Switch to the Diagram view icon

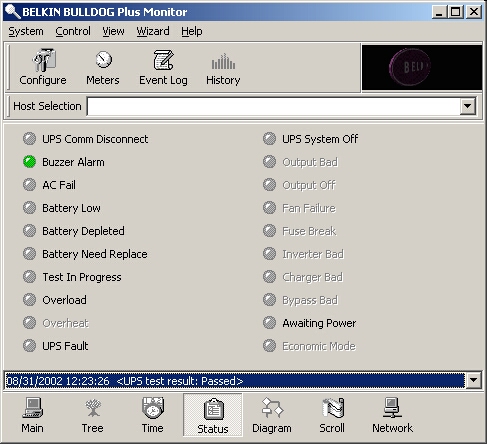(272, 415)
